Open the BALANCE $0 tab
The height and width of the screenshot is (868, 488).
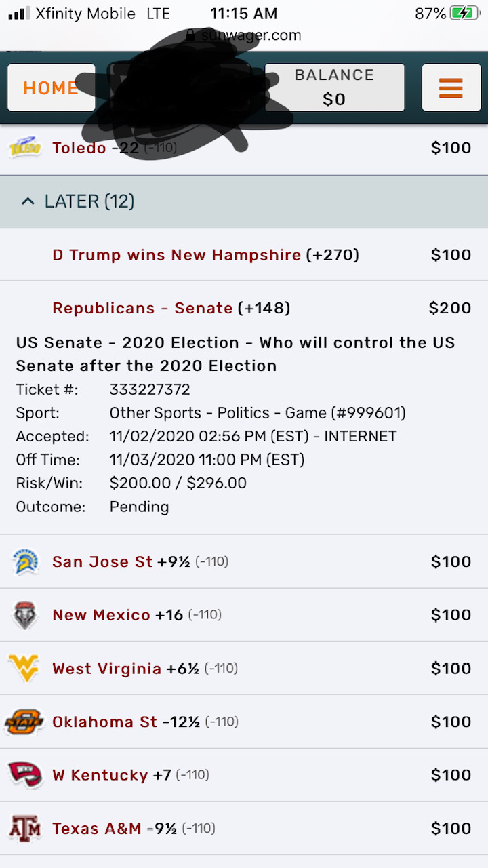tap(334, 87)
